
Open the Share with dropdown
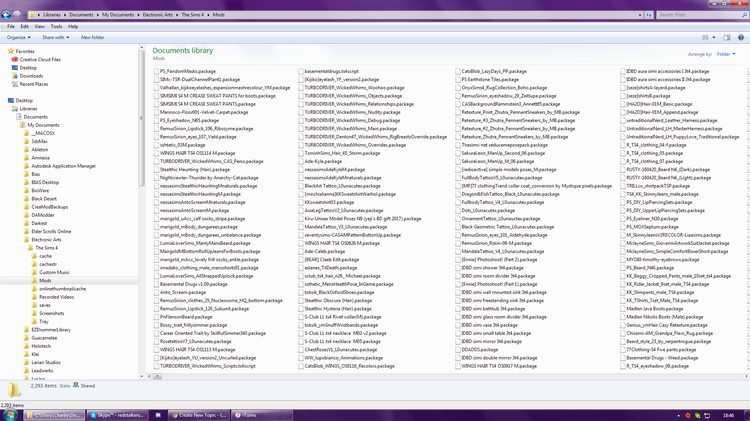click(55, 37)
